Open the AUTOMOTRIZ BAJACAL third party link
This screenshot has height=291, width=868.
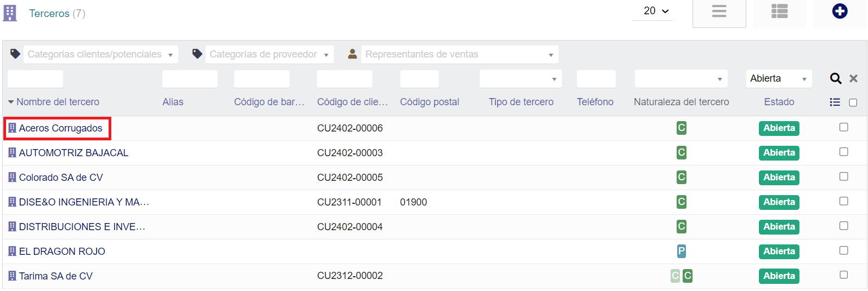coord(73,153)
